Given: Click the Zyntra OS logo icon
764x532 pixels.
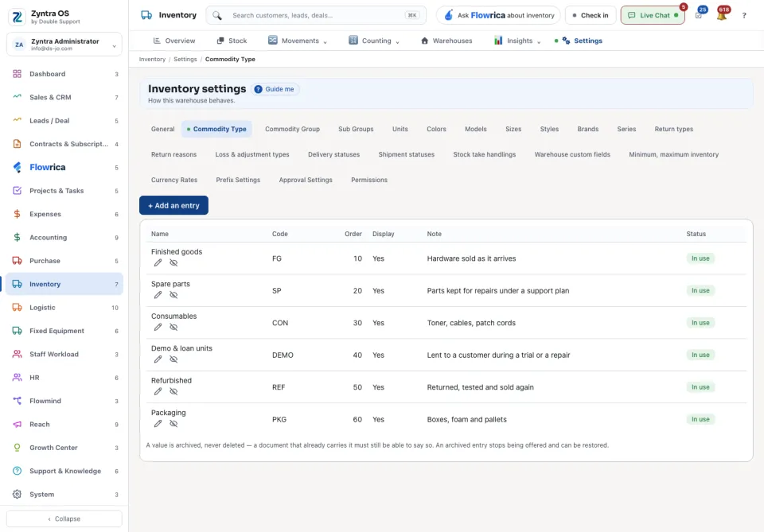Looking at the screenshot, I should point(18,17).
